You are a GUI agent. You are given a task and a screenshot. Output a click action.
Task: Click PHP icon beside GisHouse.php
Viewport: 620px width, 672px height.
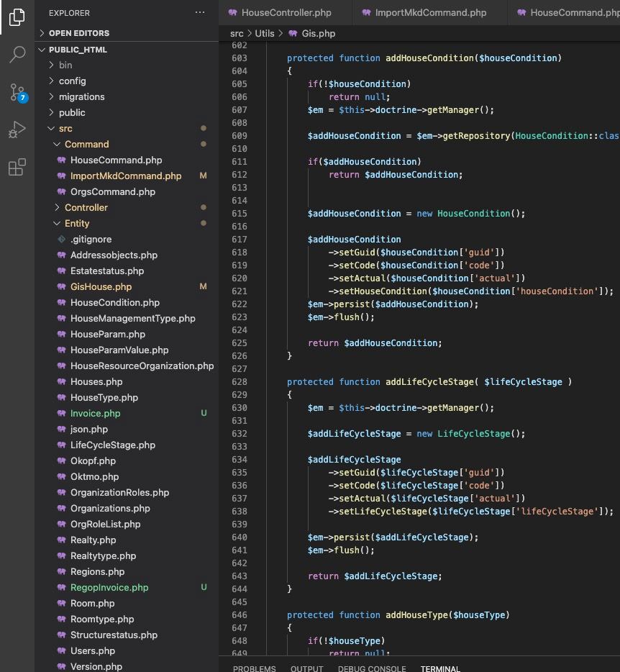coord(62,286)
